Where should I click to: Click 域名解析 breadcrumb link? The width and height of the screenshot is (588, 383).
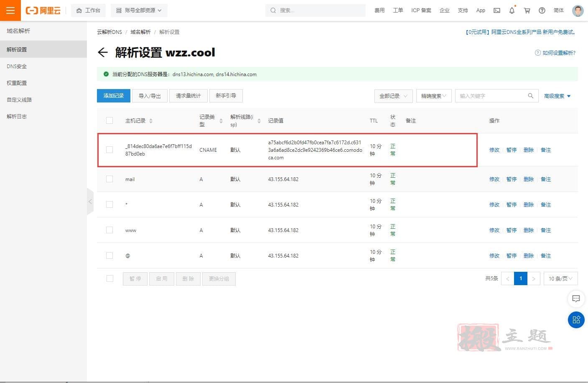point(140,32)
